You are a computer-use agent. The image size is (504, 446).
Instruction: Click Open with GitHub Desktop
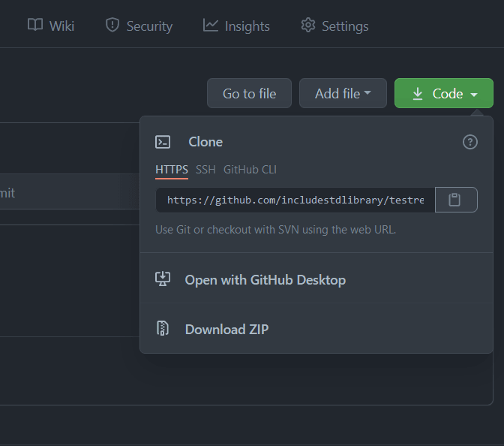tap(316, 279)
